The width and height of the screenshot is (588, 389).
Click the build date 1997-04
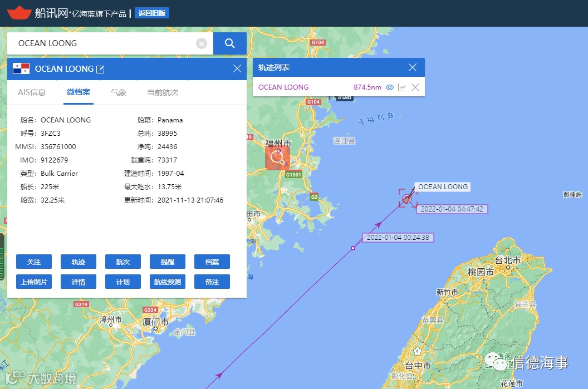click(x=170, y=174)
